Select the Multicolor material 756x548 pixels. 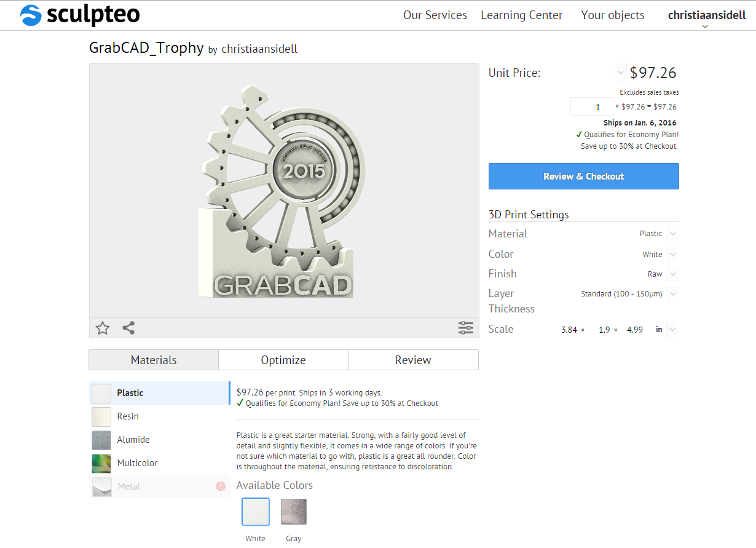(160, 463)
